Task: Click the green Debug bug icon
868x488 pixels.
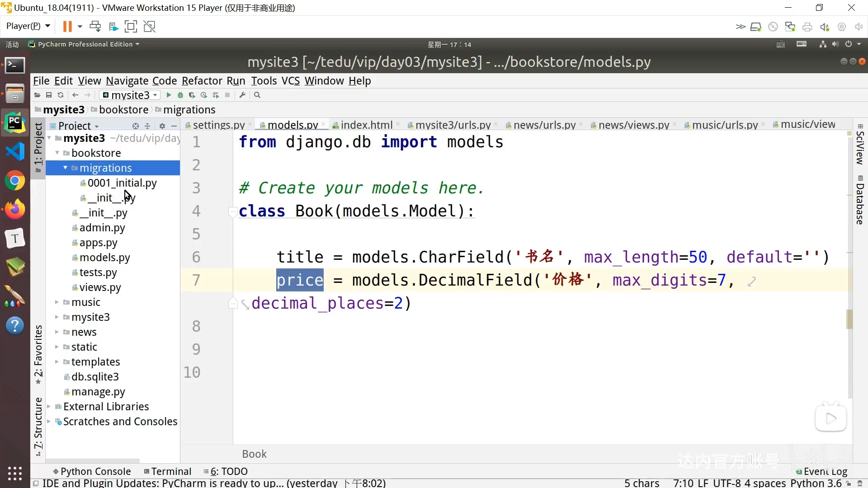Action: (180, 95)
